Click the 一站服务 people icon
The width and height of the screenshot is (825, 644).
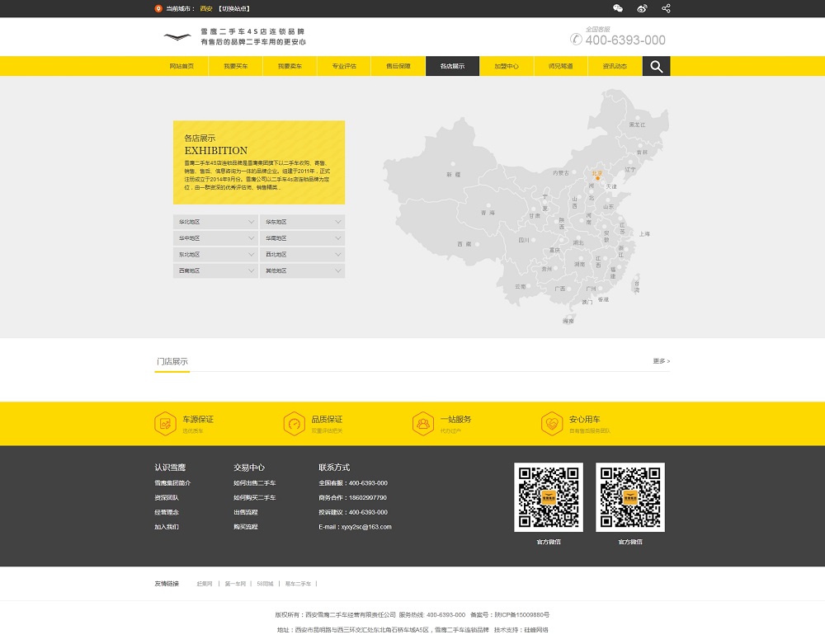423,424
